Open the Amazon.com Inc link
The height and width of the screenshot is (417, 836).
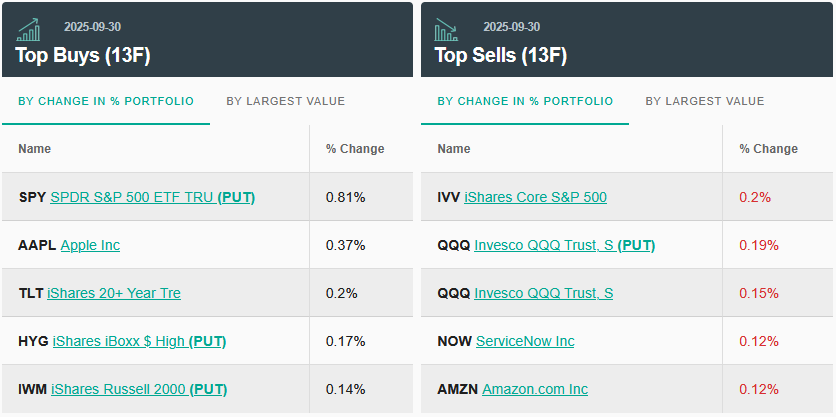click(535, 389)
